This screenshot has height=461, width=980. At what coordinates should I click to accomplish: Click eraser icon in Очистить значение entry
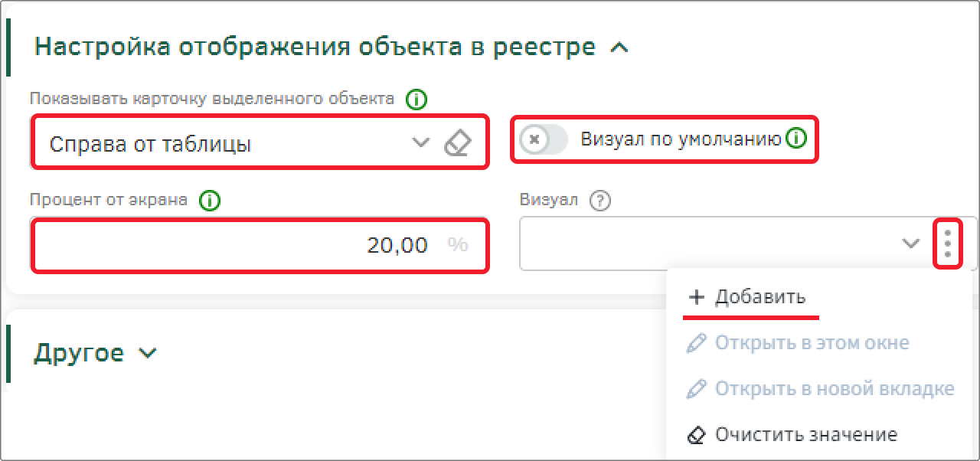pos(696,435)
